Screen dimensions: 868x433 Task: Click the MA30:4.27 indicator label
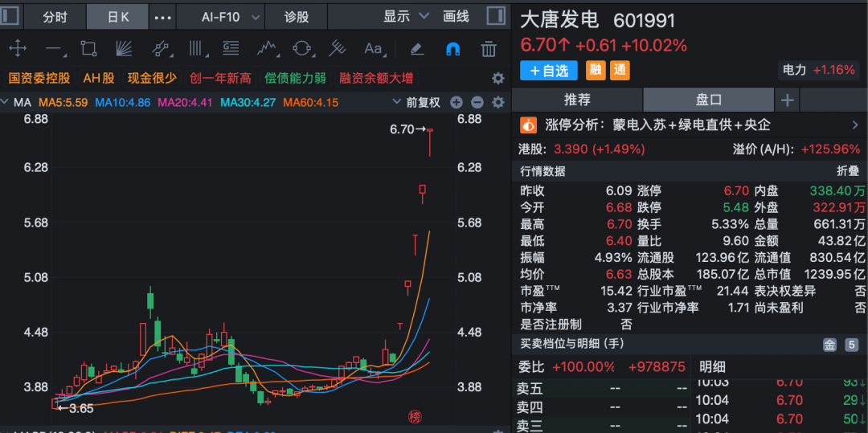248,102
